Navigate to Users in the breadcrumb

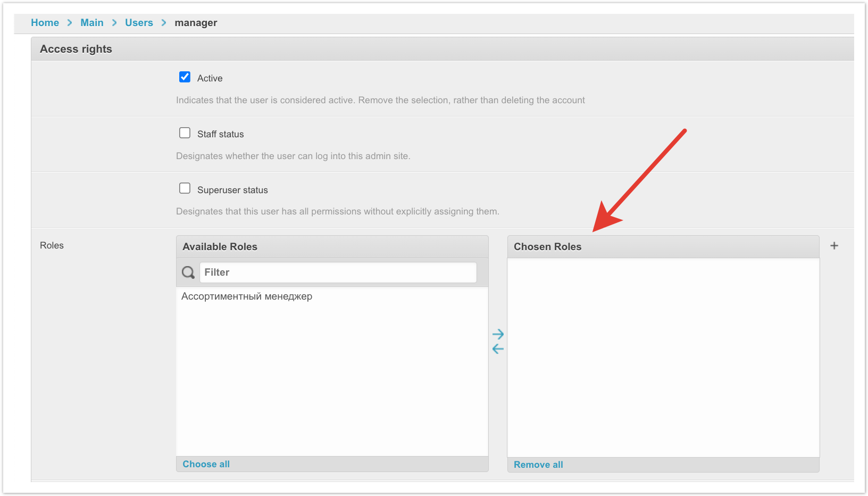point(139,23)
